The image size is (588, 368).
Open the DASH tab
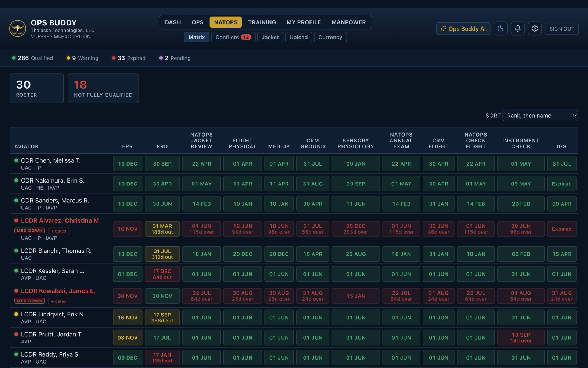tap(173, 22)
